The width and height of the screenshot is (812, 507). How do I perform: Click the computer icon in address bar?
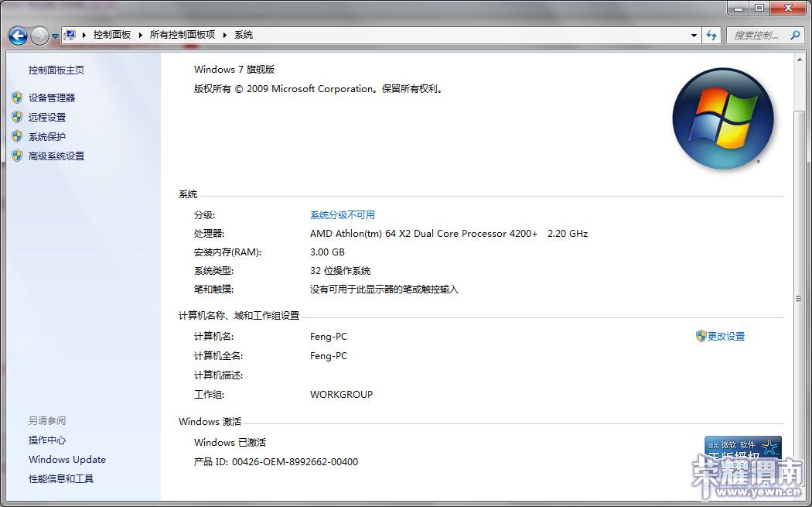pyautogui.click(x=70, y=35)
